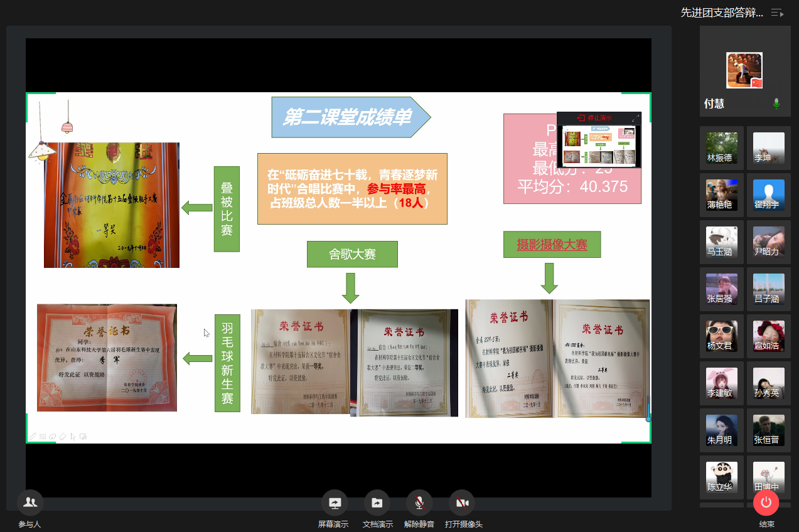
Task: Start screen sharing with 屏幕演示
Action: coord(334,503)
